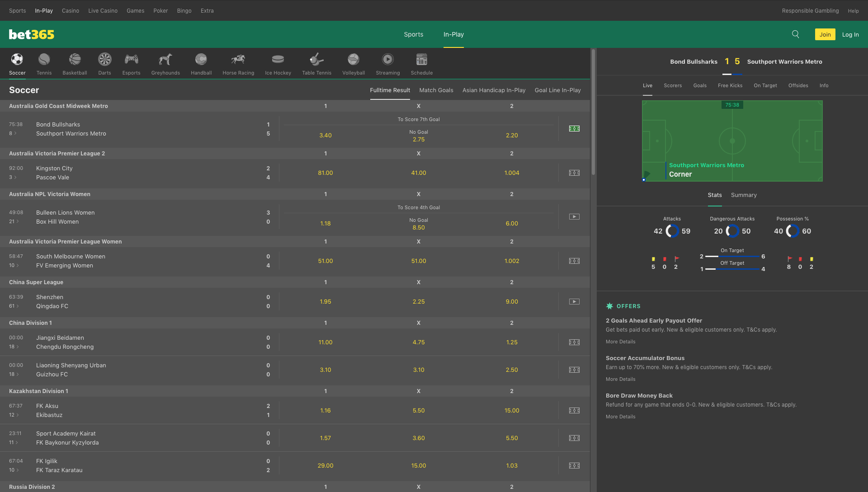Select Sports in green header navigation
Image resolution: width=868 pixels, height=492 pixels.
coord(414,34)
